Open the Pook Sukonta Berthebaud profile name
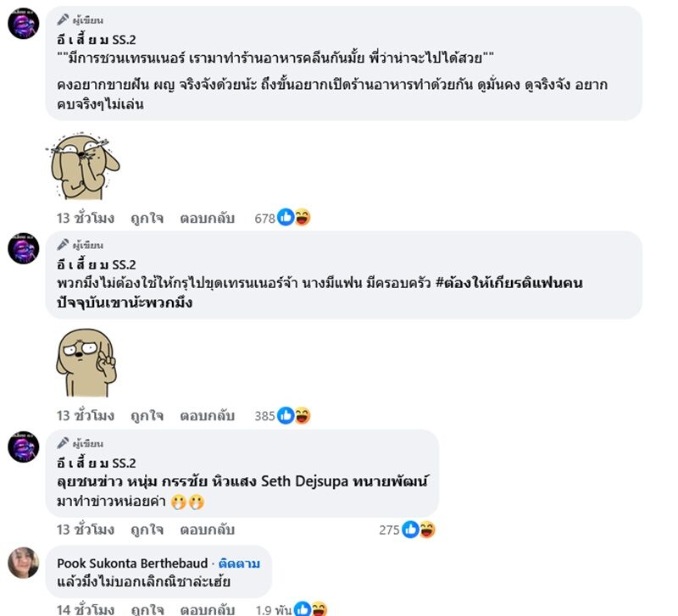 coord(134,563)
